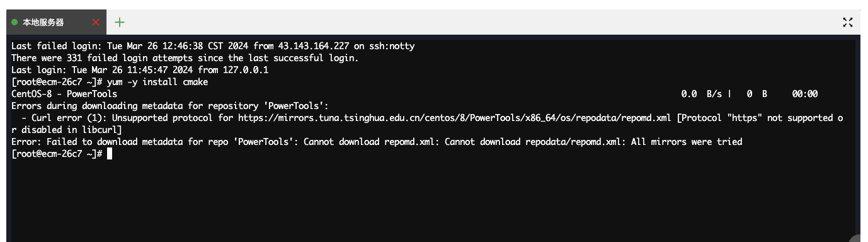Click the green connection status dot
The image size is (868, 242).
14,22
